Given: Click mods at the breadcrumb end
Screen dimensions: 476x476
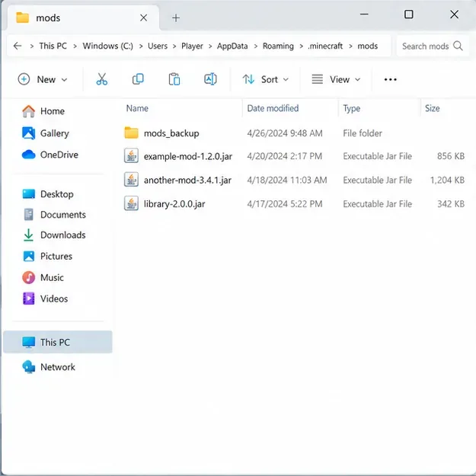Looking at the screenshot, I should pos(367,46).
